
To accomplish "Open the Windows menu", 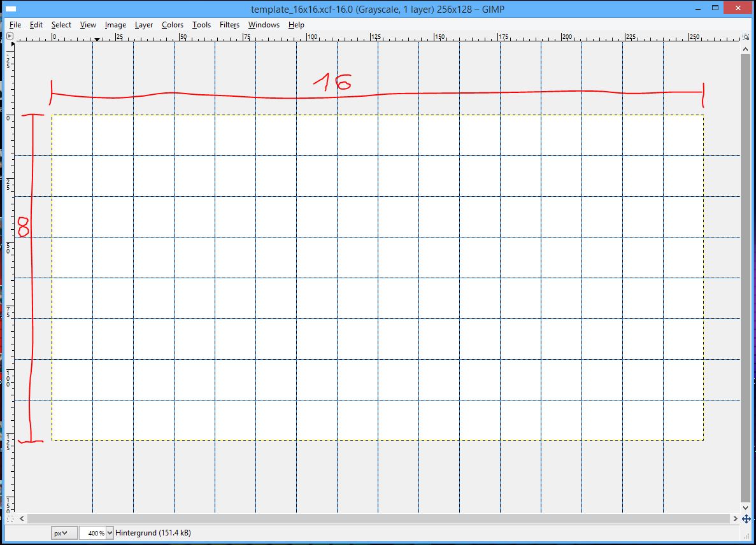I will tap(264, 25).
